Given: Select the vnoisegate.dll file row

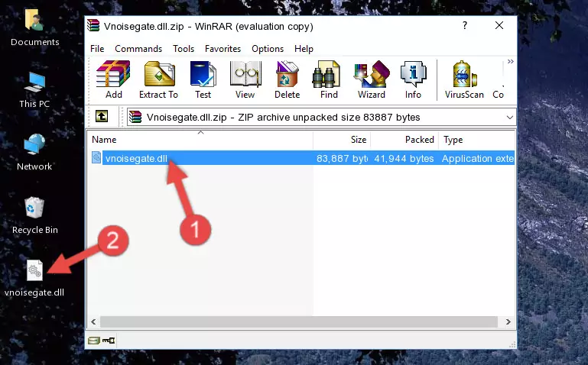Looking at the screenshot, I should point(302,158).
